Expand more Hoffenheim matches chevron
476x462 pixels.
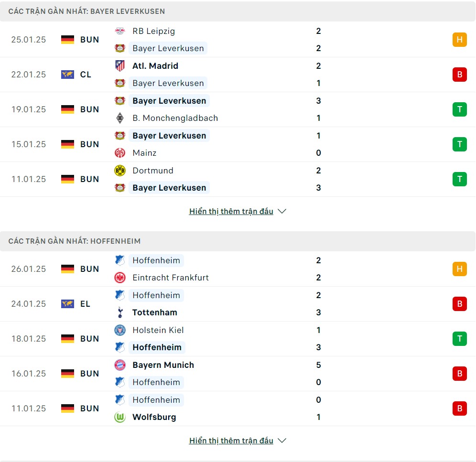[x=282, y=441]
